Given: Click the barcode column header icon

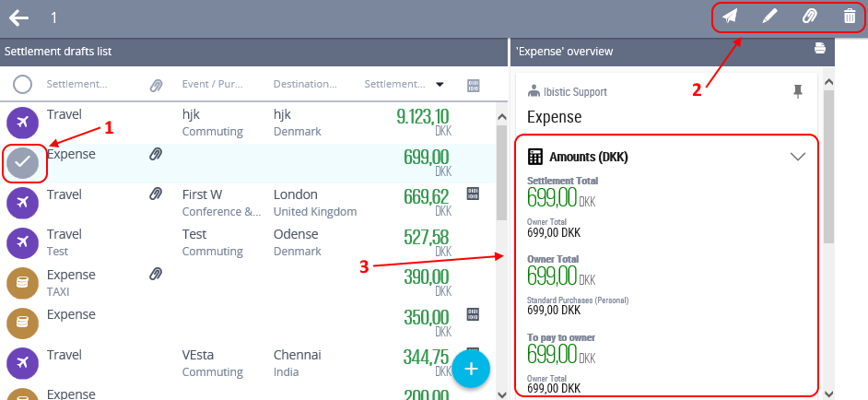Looking at the screenshot, I should tap(474, 86).
